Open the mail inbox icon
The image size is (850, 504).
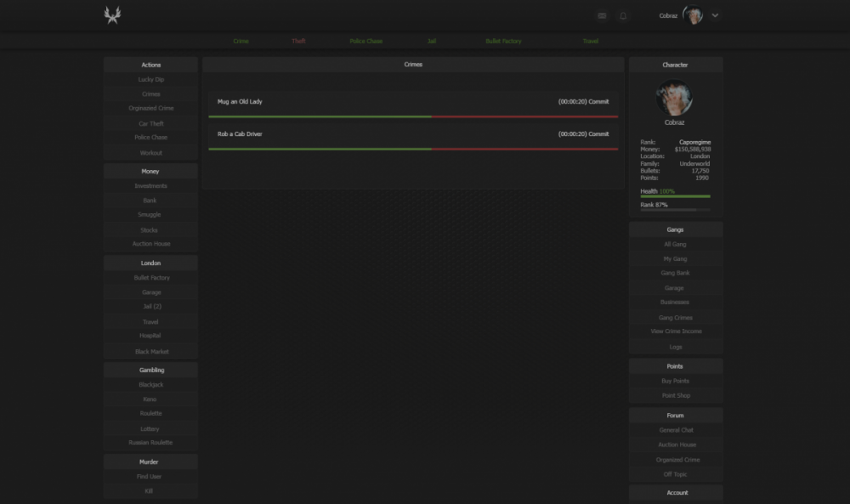coord(602,15)
